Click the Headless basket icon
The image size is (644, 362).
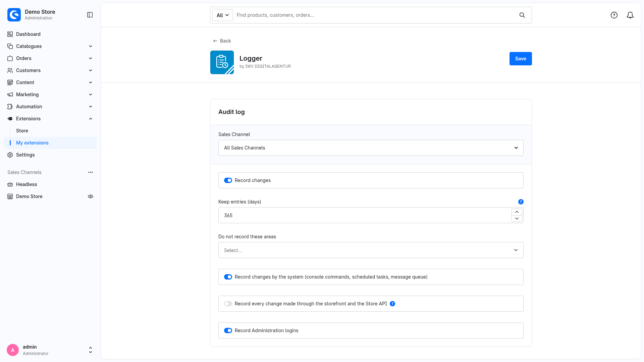click(10, 184)
